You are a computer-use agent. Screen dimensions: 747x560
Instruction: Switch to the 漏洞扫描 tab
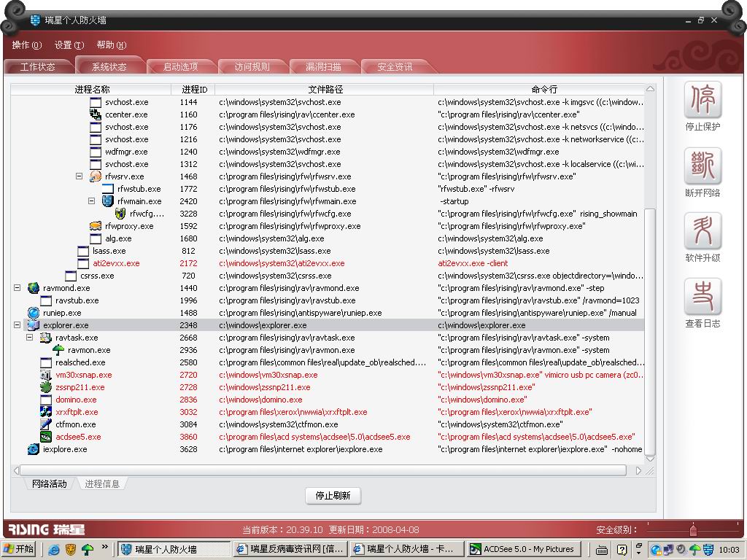323,67
